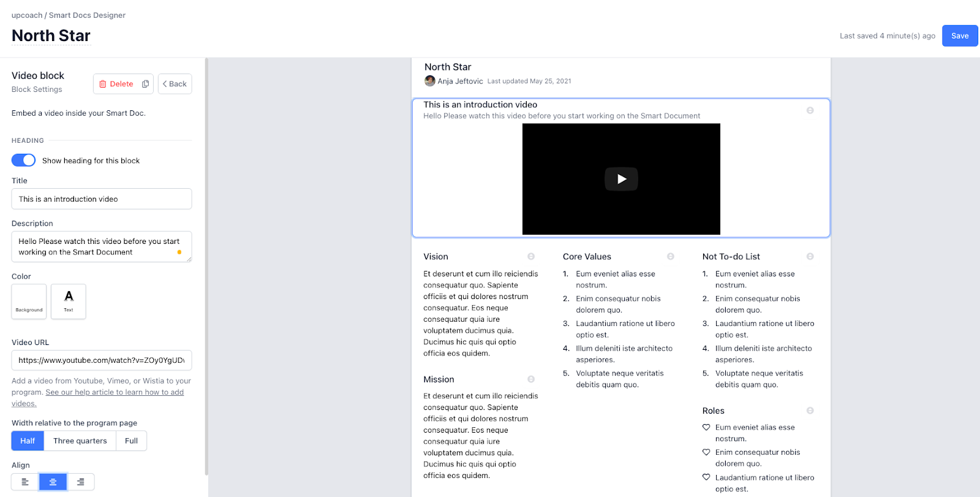Select the Not To-do List heading
This screenshot has height=497, width=980.
click(731, 257)
